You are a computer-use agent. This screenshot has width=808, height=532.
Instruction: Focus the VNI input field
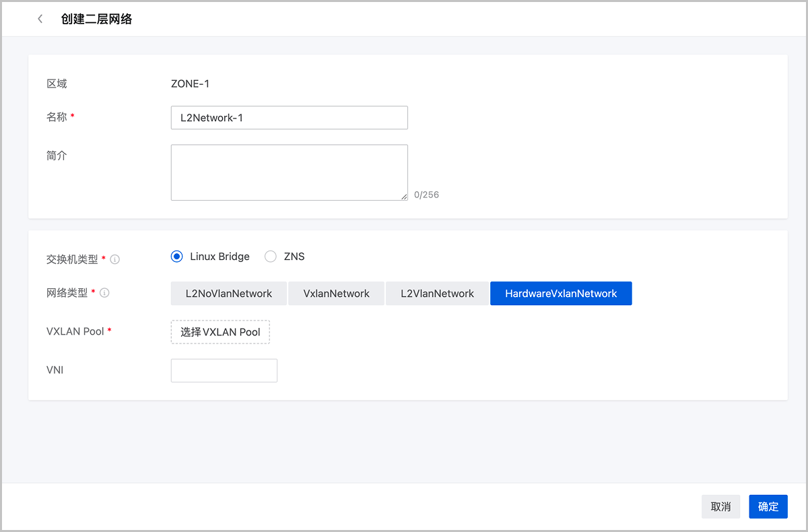coord(224,370)
